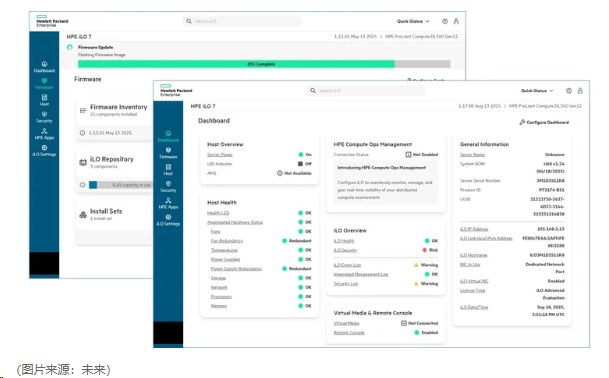Open Firmware Inventory card title
Screen dimensions: 609x378
coord(118,107)
